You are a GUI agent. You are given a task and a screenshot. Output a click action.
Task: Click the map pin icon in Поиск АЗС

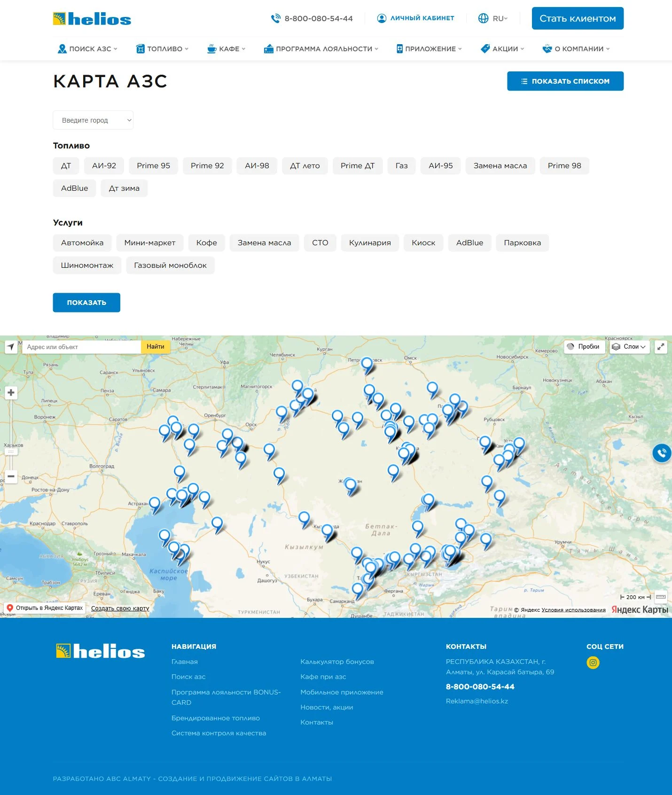(62, 48)
